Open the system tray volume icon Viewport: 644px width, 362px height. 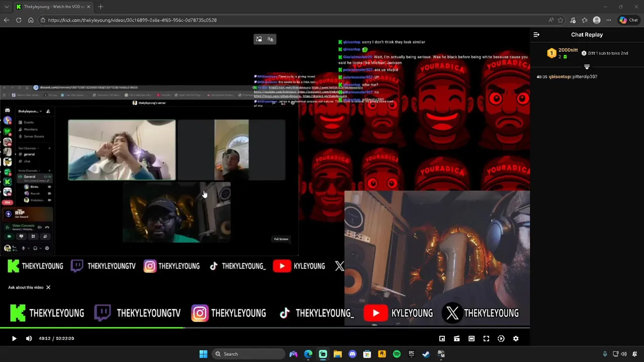click(624, 354)
